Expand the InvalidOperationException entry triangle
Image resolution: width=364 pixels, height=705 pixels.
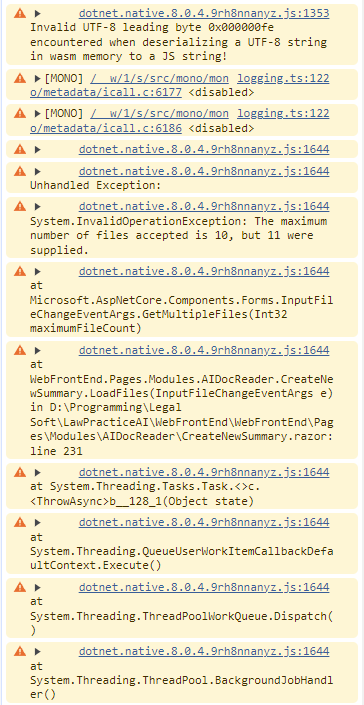38,207
